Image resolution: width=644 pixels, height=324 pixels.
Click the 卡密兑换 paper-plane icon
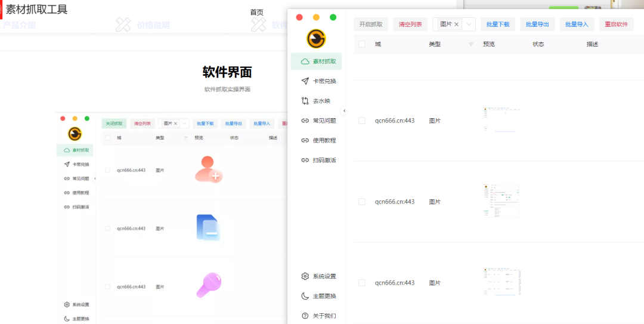tap(305, 81)
